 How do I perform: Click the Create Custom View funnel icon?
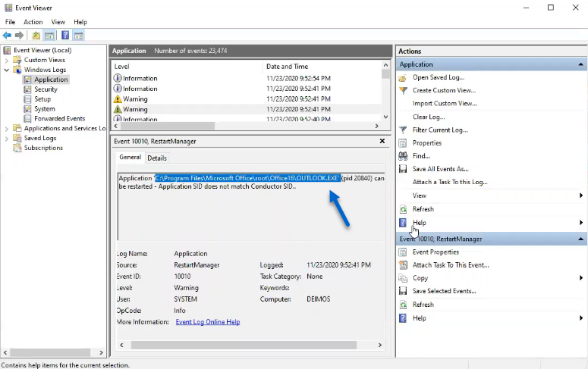(404, 90)
